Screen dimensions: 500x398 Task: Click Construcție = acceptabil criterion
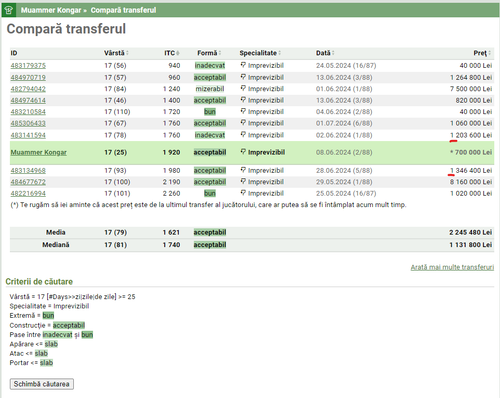click(47, 325)
